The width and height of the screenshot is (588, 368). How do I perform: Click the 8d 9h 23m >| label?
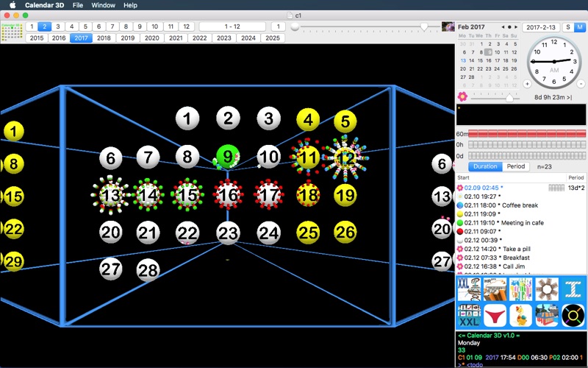click(x=553, y=97)
